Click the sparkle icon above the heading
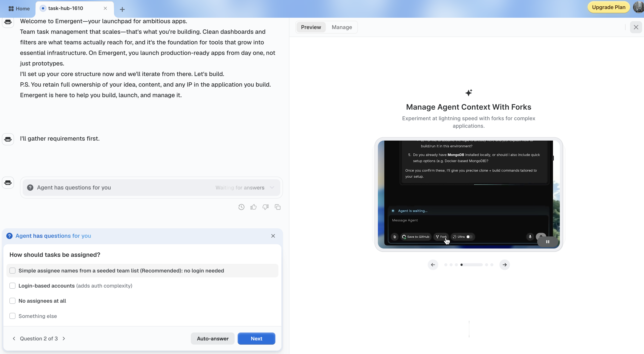 468,93
